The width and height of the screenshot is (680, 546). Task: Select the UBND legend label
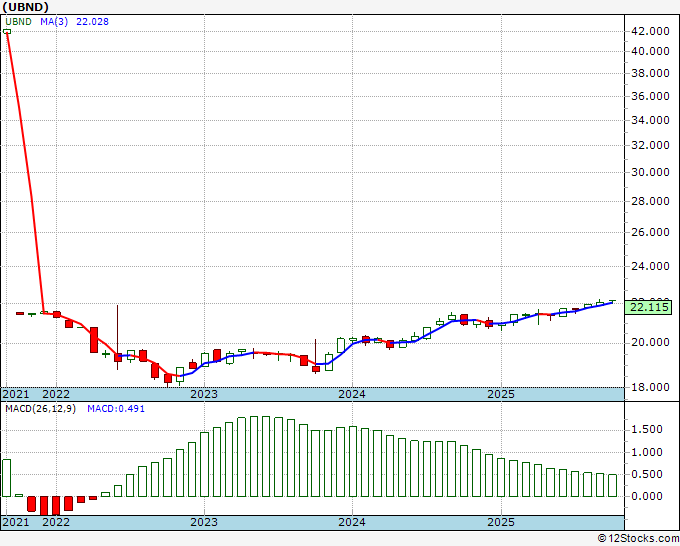(x=19, y=22)
